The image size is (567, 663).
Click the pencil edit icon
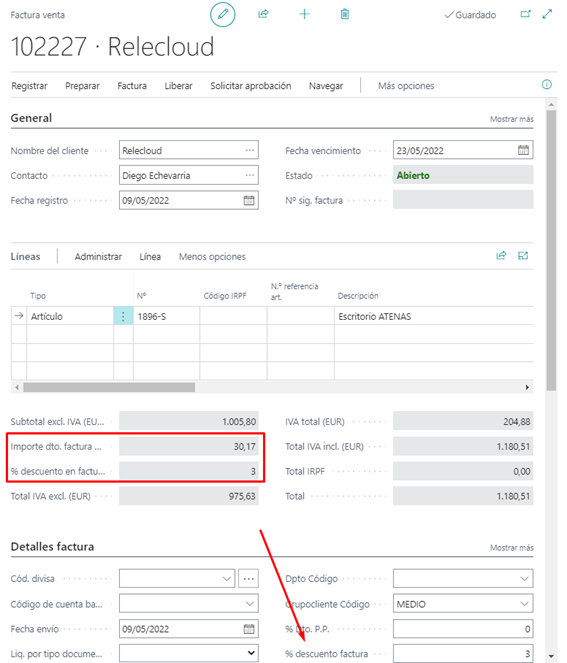click(x=223, y=14)
